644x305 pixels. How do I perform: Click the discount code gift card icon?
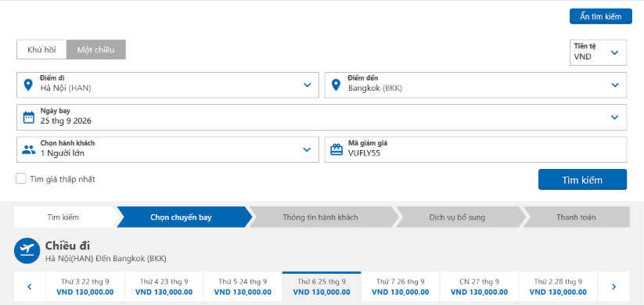pos(336,149)
